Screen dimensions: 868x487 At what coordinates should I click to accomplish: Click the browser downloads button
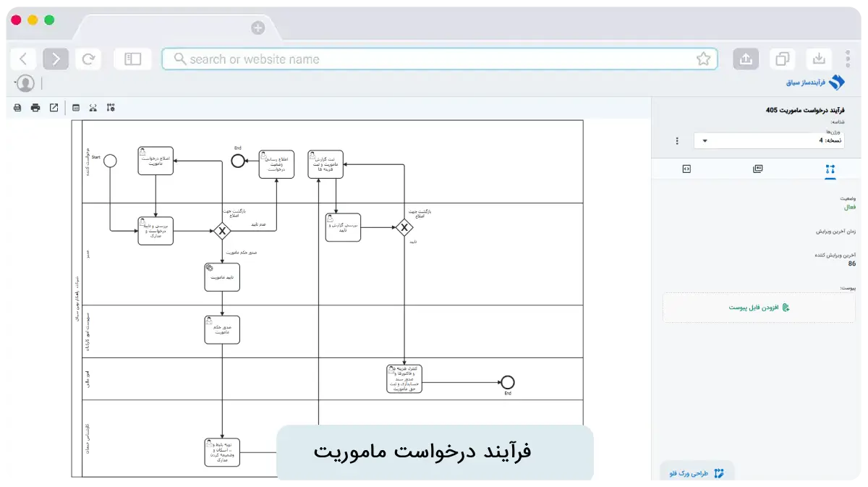click(x=818, y=59)
